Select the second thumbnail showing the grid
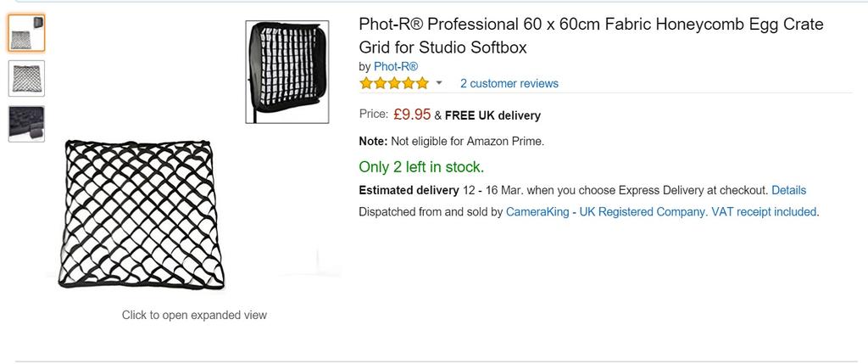The width and height of the screenshot is (868, 364). click(x=25, y=78)
